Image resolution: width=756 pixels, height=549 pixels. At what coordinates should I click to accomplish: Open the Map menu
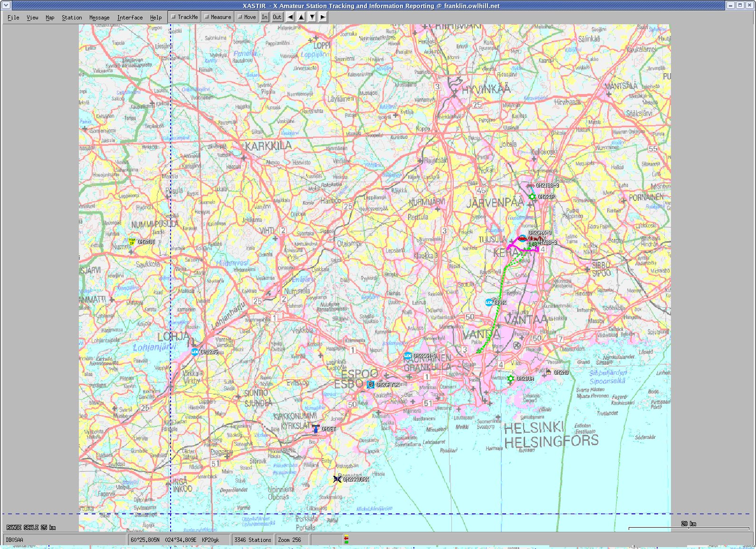[50, 18]
